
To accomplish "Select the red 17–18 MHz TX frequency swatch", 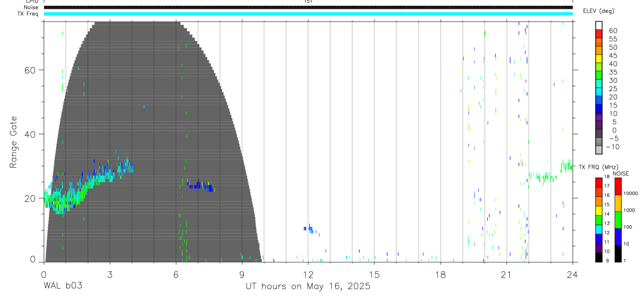I will [599, 183].
